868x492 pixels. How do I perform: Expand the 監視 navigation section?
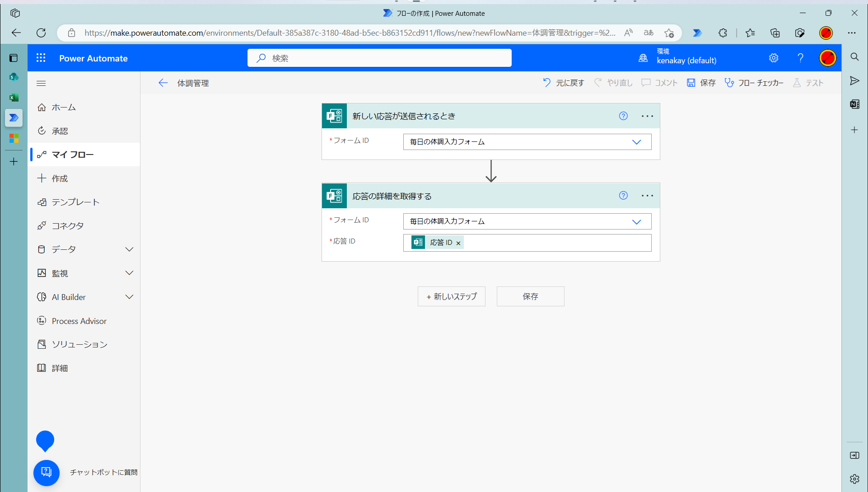coord(129,273)
